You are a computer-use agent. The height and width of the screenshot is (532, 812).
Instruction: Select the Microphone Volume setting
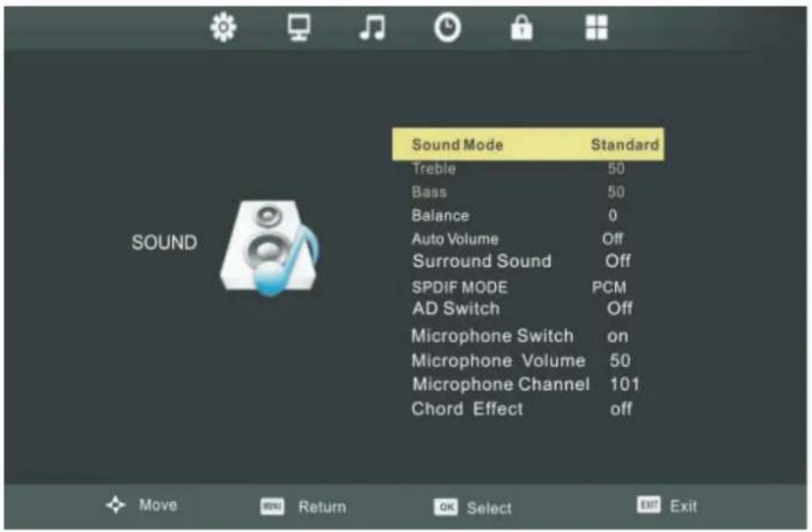(499, 361)
